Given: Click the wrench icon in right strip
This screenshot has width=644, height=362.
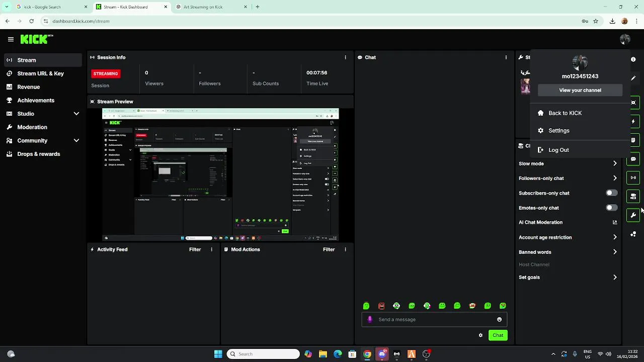Looking at the screenshot, I should (x=633, y=215).
